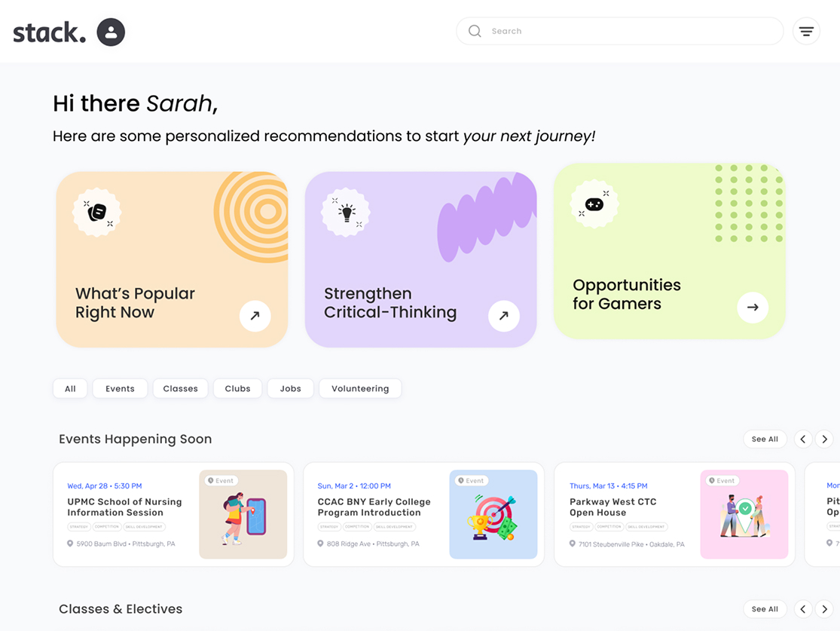Viewport: 840px width, 631px height.
Task: Go to previous events with left chevron
Action: pos(803,439)
